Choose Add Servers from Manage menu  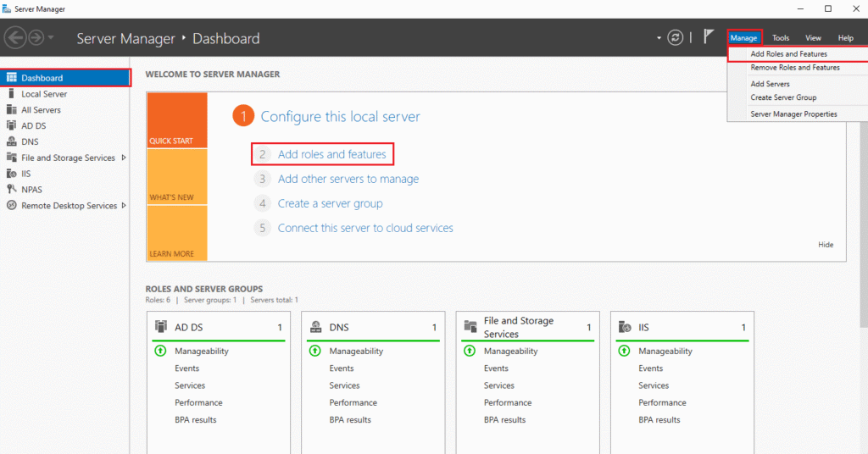(798, 84)
